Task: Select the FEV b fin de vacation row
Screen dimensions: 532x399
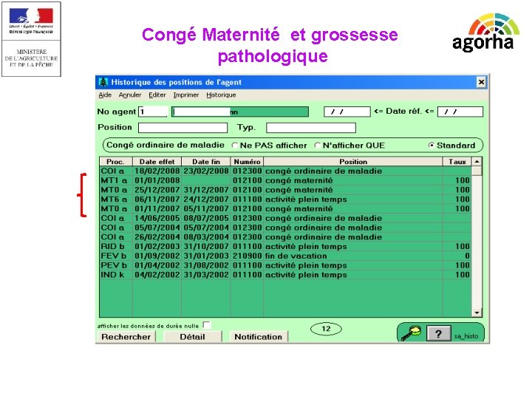Action: point(285,256)
